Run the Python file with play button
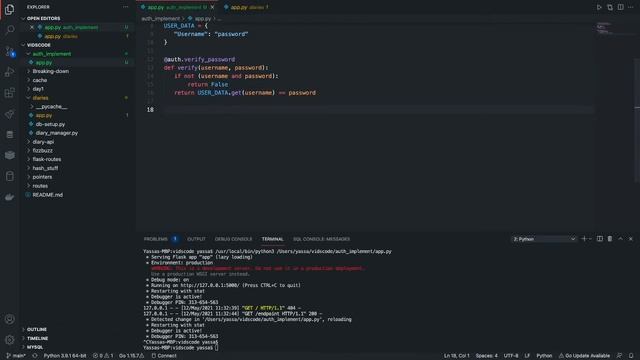This screenshot has width=640, height=360. pyautogui.click(x=599, y=7)
